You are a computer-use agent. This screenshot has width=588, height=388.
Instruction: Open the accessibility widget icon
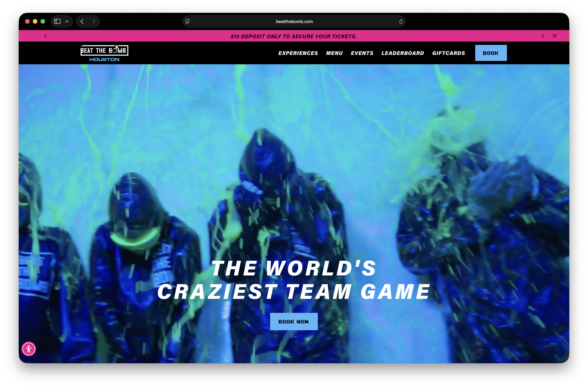29,349
